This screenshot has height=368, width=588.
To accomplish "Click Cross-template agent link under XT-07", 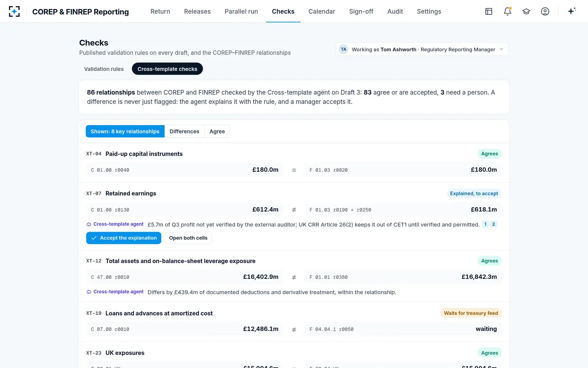I will coord(118,224).
